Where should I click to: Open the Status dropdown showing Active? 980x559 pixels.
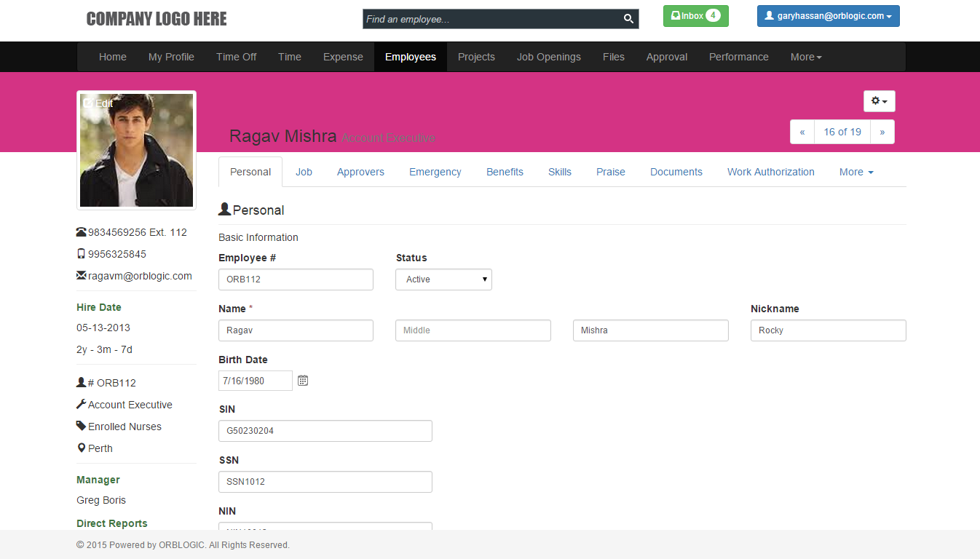(443, 279)
